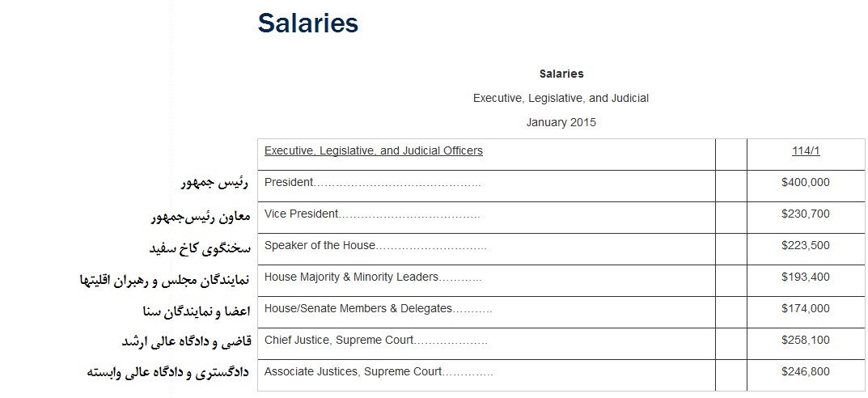Viewport: 868px width, 398px height.
Task: Click the January 2015 date text
Action: tap(561, 123)
